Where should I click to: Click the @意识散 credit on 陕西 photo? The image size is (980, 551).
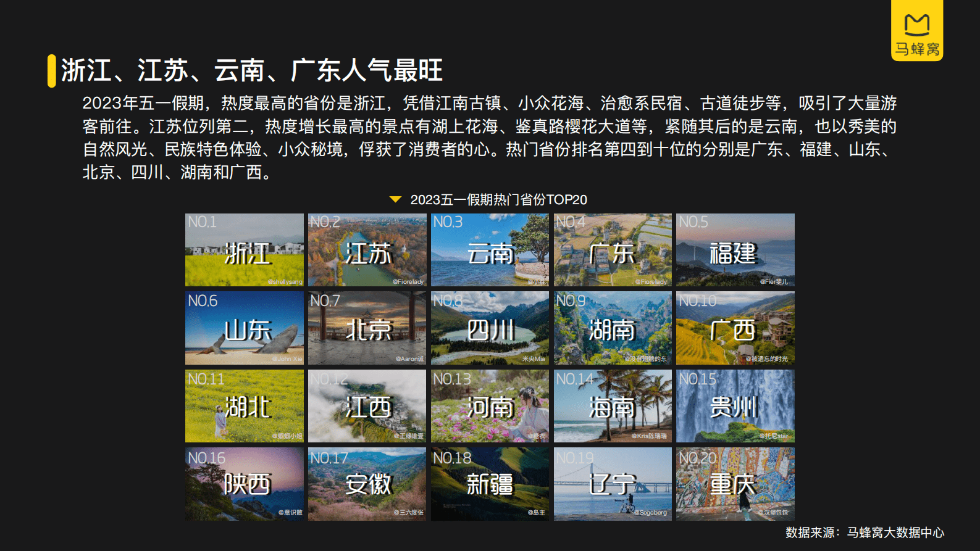tap(290, 513)
